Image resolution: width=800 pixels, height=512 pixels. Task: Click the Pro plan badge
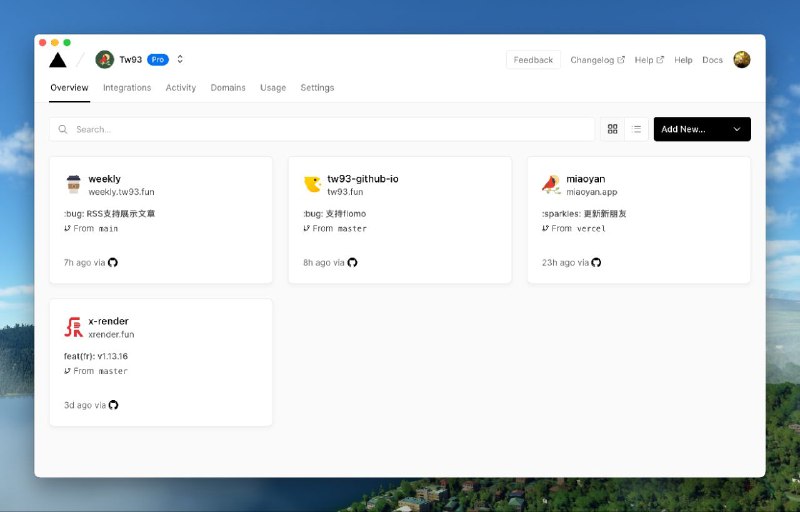[158, 60]
